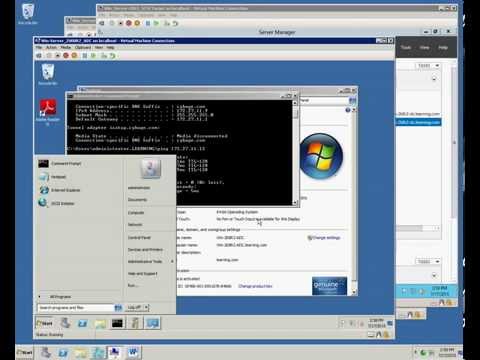Open upper TASKS dropdown in Server Manager
This screenshot has height=360, width=480.
[428, 66]
